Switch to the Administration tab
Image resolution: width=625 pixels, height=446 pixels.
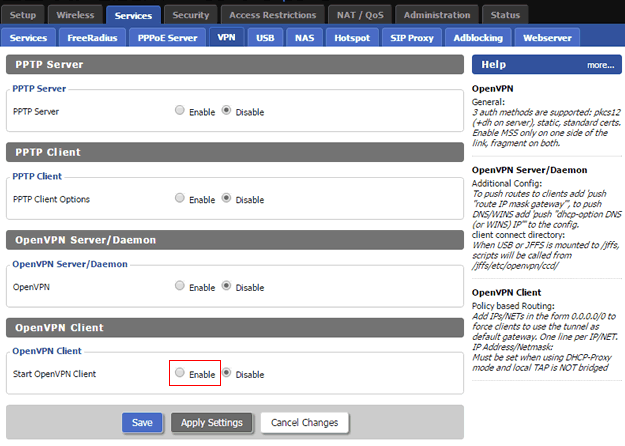click(437, 15)
